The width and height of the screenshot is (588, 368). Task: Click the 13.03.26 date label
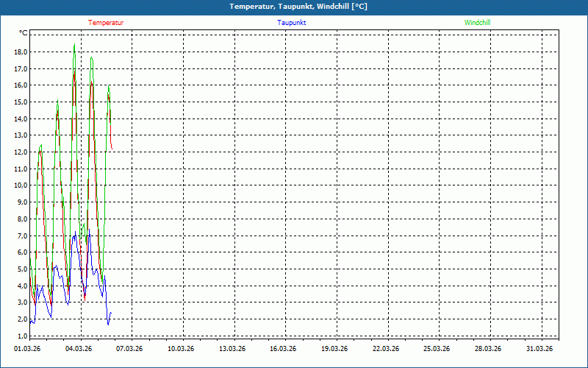pyautogui.click(x=232, y=349)
